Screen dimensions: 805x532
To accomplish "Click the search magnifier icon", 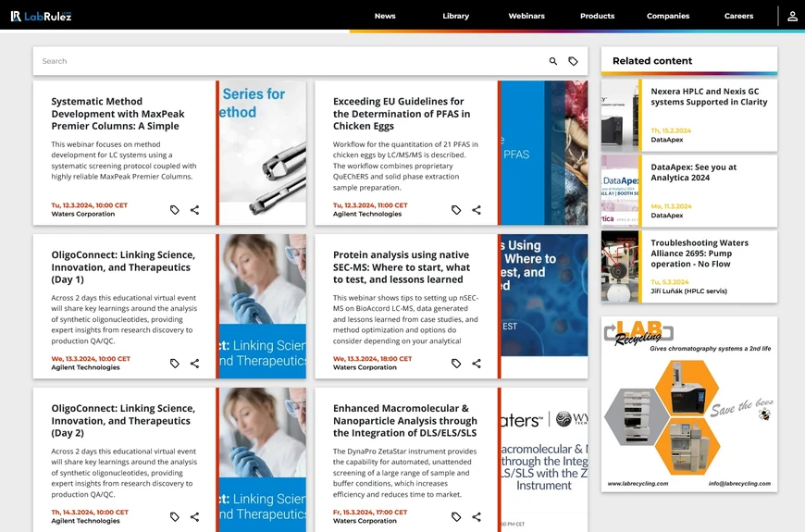I will [553, 61].
